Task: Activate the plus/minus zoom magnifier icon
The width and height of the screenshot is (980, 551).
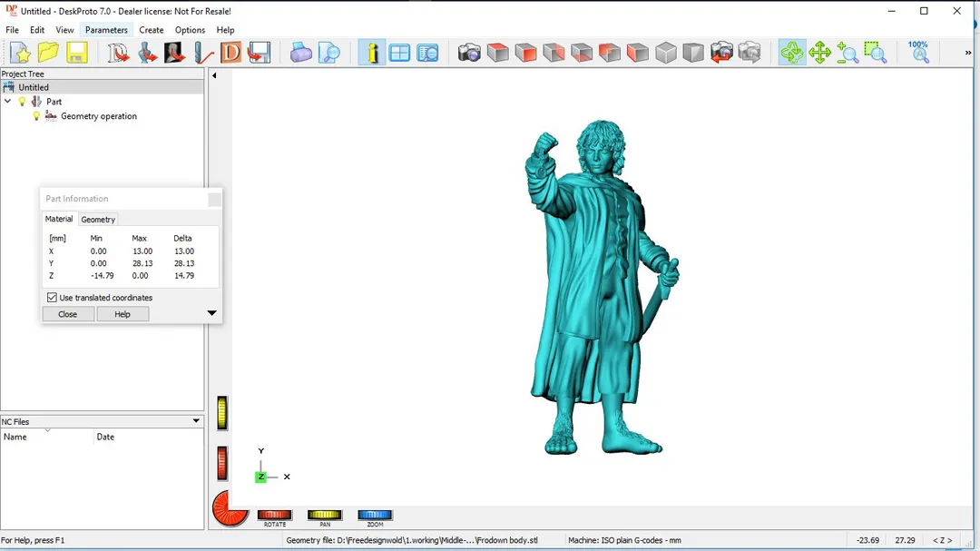Action: point(848,53)
